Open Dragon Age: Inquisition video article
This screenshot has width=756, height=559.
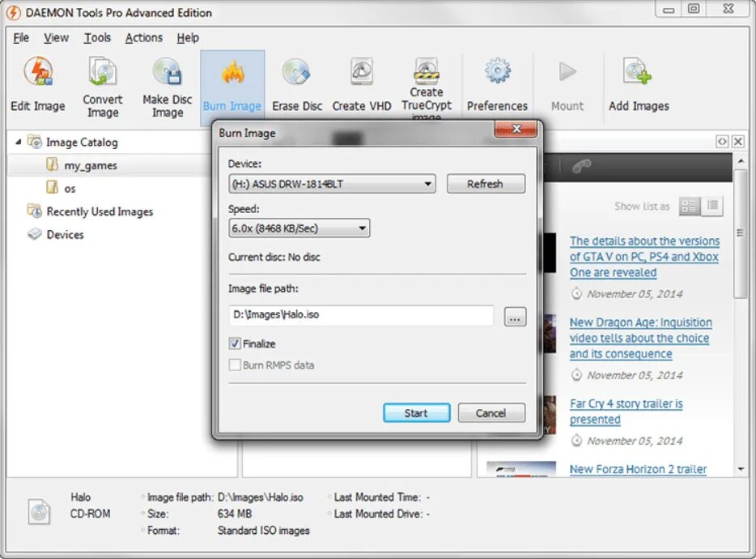click(x=641, y=338)
